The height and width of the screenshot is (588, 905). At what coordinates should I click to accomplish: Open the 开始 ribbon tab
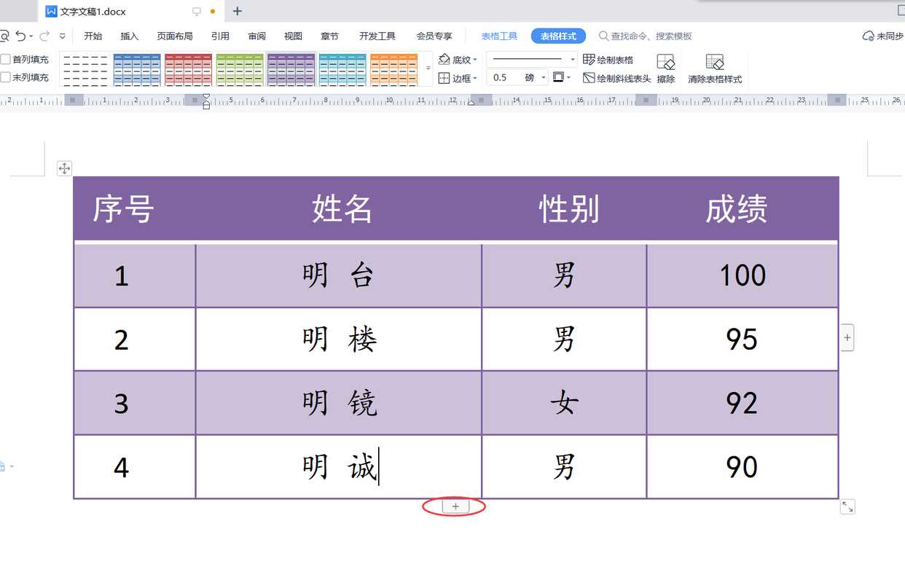click(x=93, y=36)
